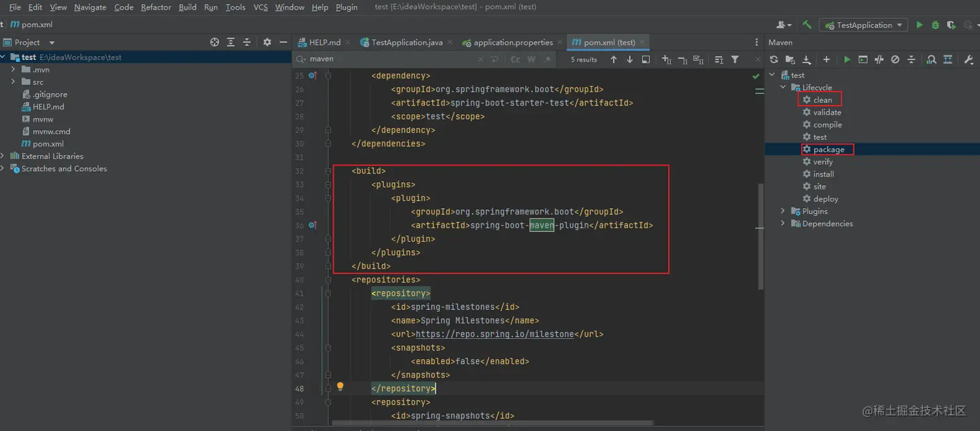
Task: Collapse the test project root
Action: (x=3, y=57)
